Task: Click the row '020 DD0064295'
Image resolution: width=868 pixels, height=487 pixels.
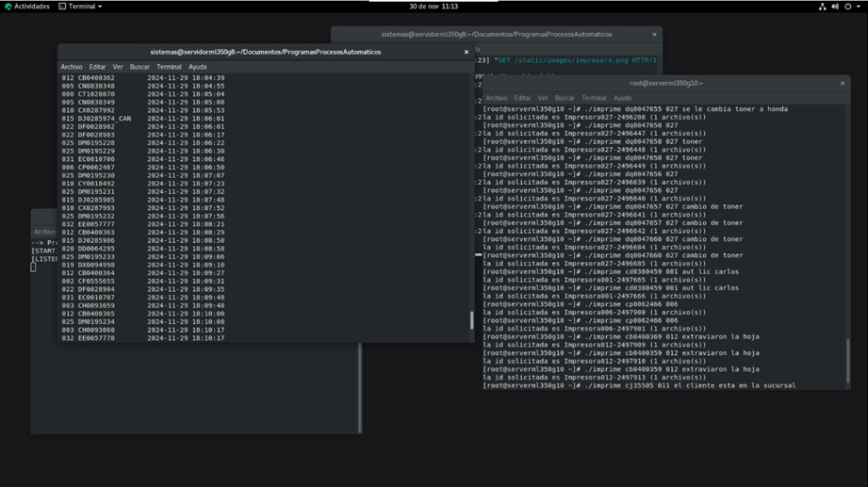Action: (x=143, y=249)
